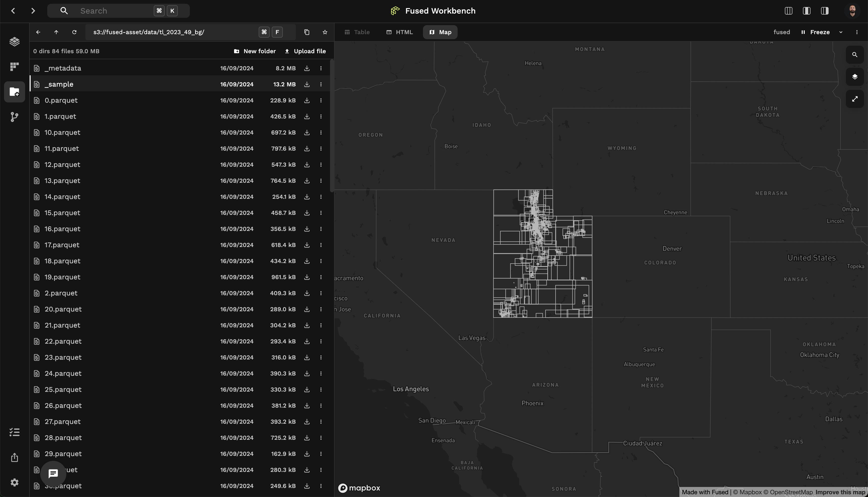
Task: Click the fused label in map toolbar
Action: click(x=782, y=32)
